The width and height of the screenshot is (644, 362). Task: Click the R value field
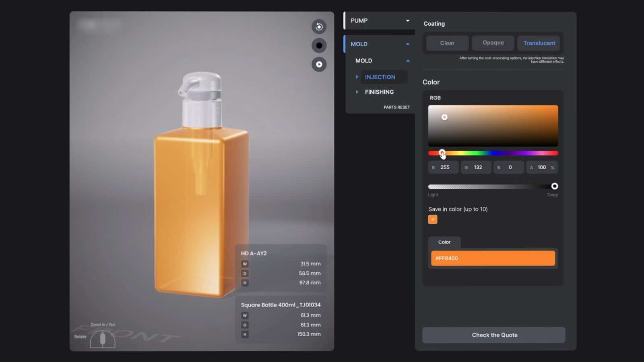pos(444,167)
